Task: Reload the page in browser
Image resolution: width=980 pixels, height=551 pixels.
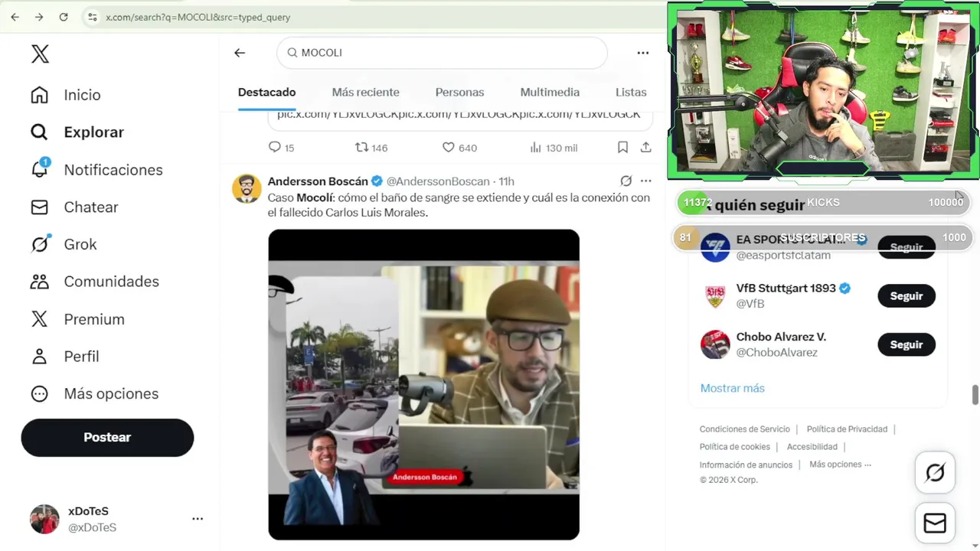Action: pos(64,17)
